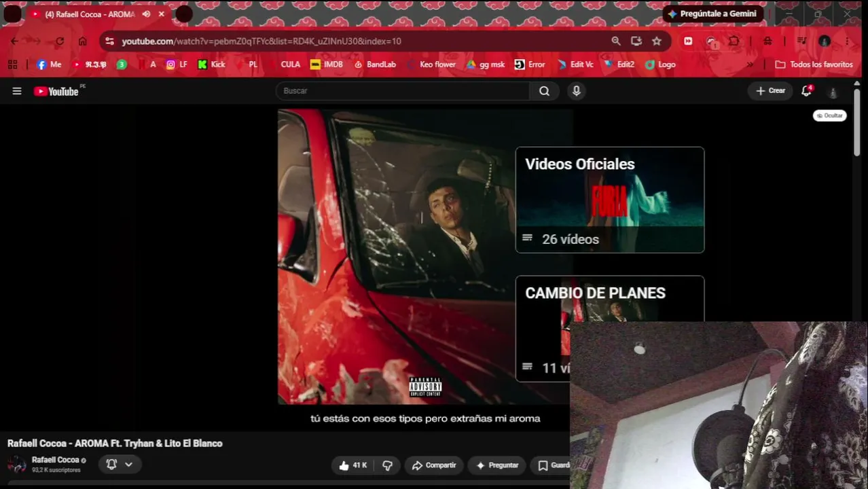Screen dimensions: 868x489
Task: Click the Ocultar button over the video
Action: coord(829,115)
